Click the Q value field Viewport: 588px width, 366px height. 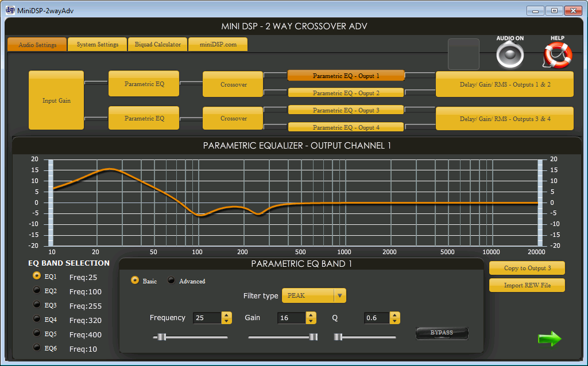(x=377, y=318)
